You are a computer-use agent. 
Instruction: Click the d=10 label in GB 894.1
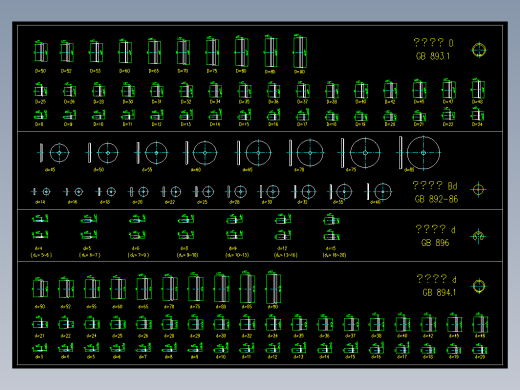click(221, 357)
